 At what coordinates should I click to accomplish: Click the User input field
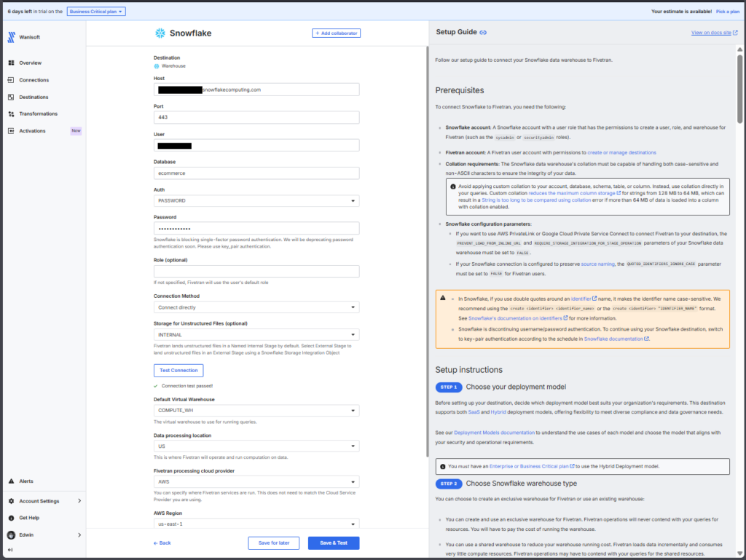click(256, 146)
